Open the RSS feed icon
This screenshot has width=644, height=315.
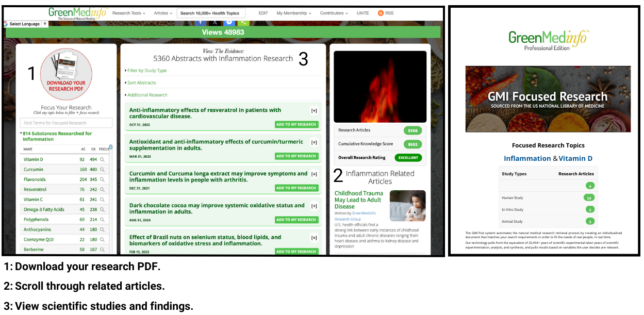(381, 13)
